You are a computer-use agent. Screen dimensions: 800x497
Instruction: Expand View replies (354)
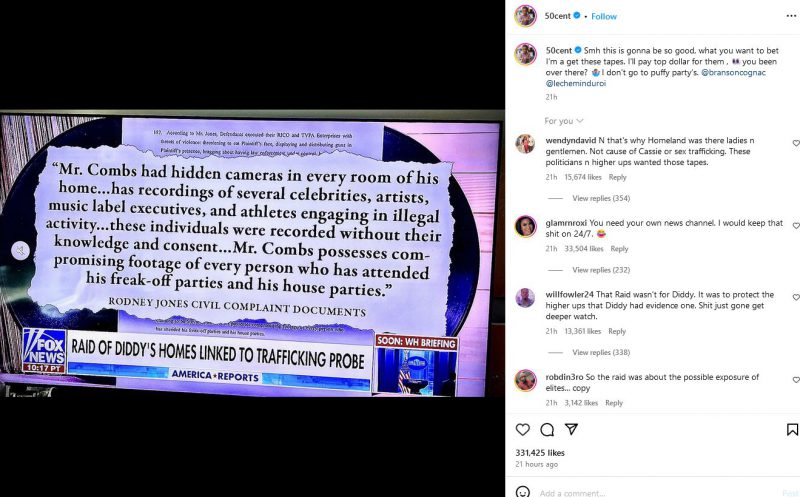601,198
